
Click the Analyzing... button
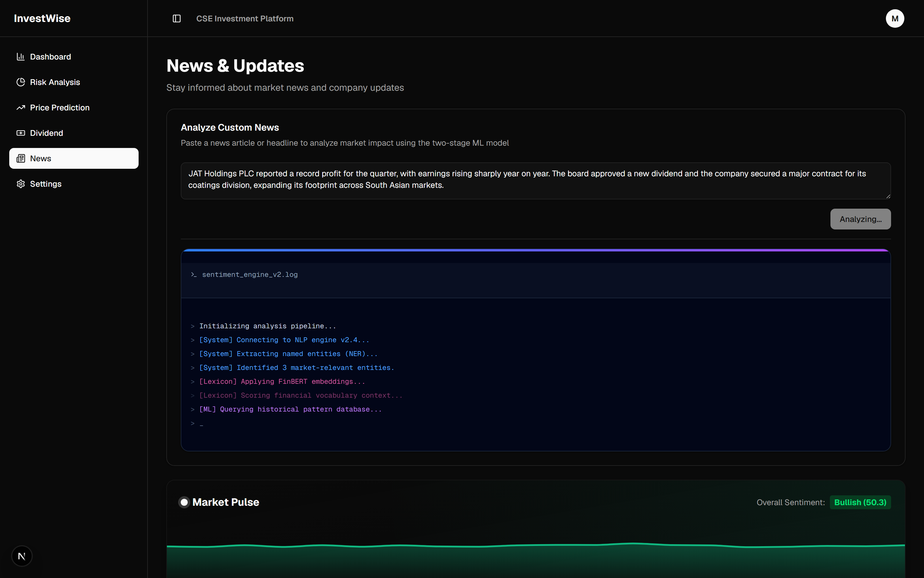click(860, 219)
